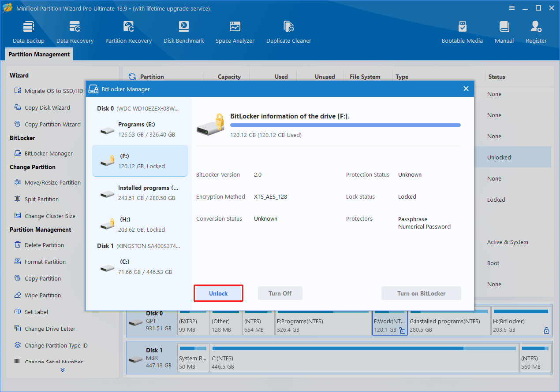Select Format Partition
Screen dimensions: 560x392
pos(40,262)
